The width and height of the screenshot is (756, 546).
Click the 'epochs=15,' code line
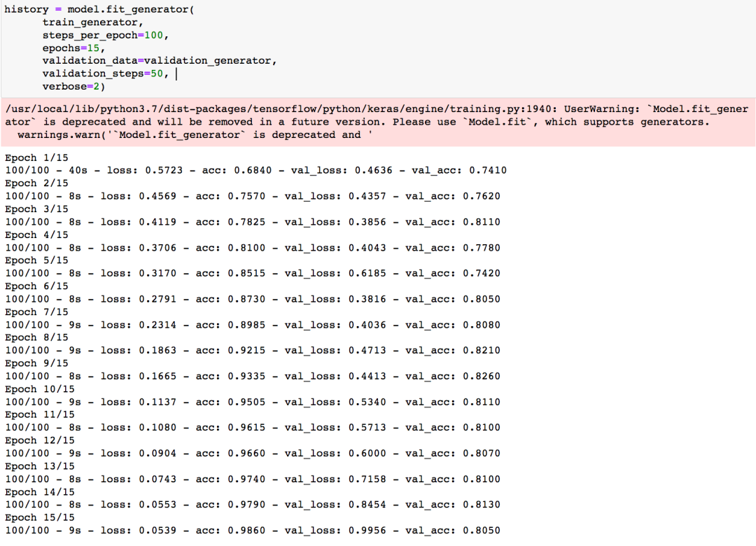click(73, 48)
